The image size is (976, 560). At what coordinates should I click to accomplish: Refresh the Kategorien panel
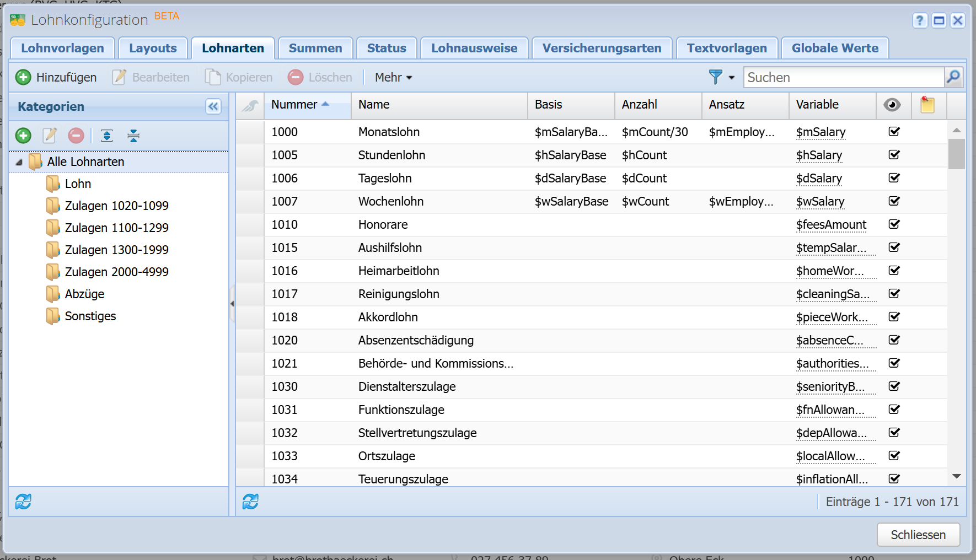23,502
